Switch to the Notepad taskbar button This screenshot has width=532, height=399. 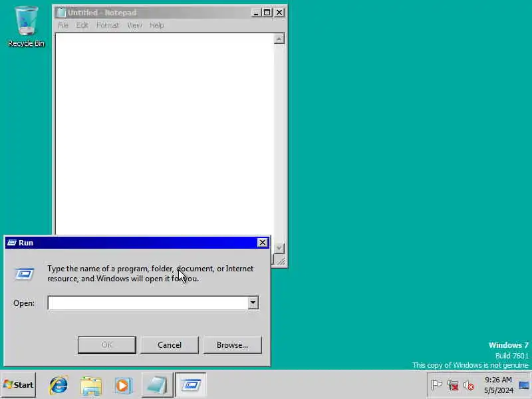[157, 385]
